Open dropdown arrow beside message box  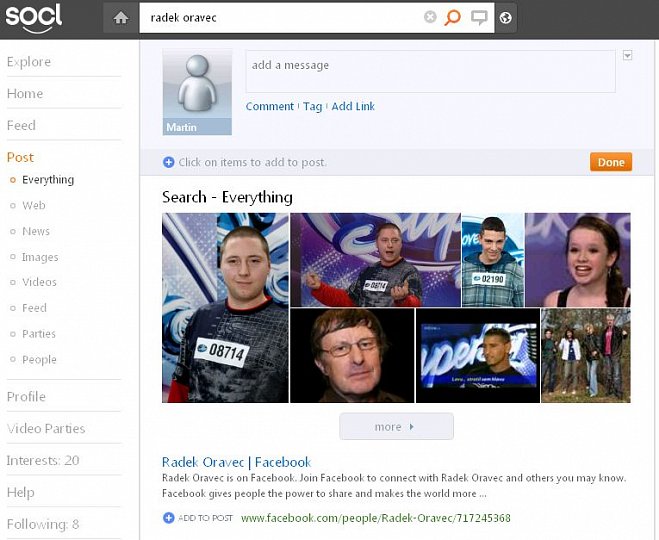click(x=627, y=55)
